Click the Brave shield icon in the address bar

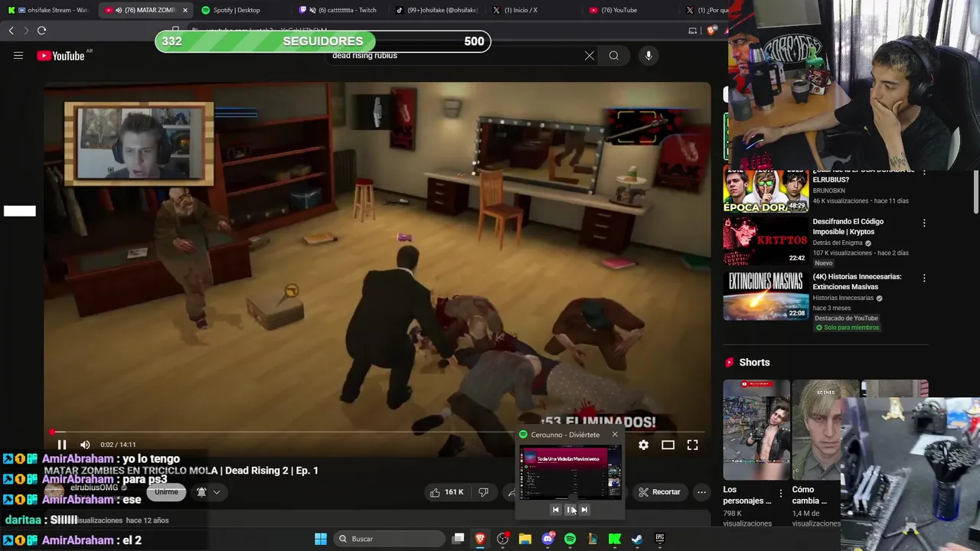[712, 31]
